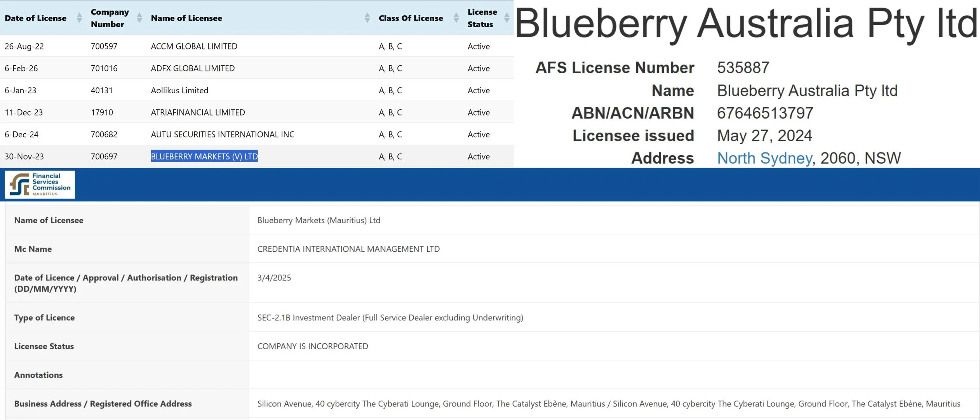Screen dimensions: 980x420
Task: Click AFS License Number value 535887
Action: [x=743, y=68]
